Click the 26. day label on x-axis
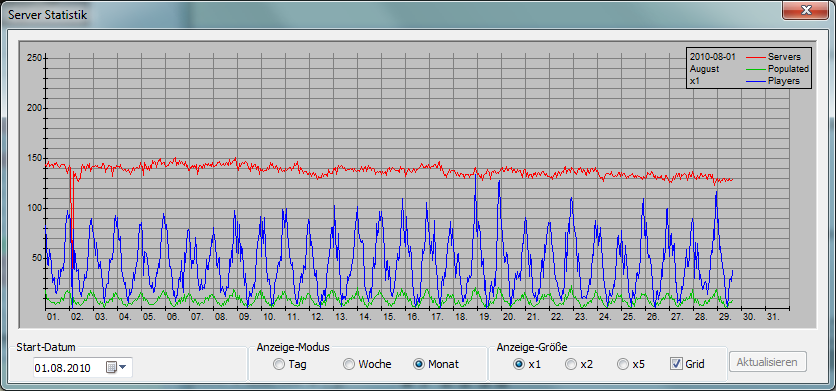This screenshot has height=391, width=836. tap(653, 317)
